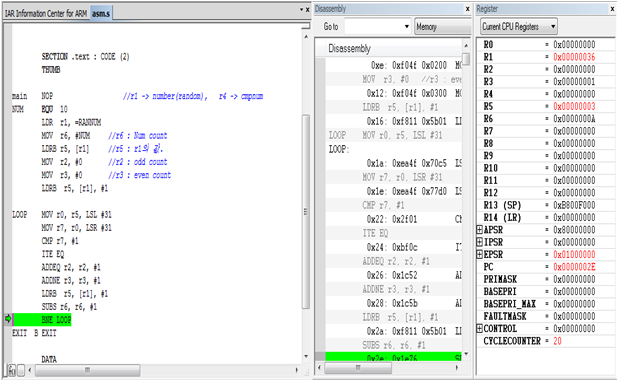The width and height of the screenshot is (624, 380).
Task: Click the current-PC arrow marker beside BNE LOOP
Action: coord(8,319)
